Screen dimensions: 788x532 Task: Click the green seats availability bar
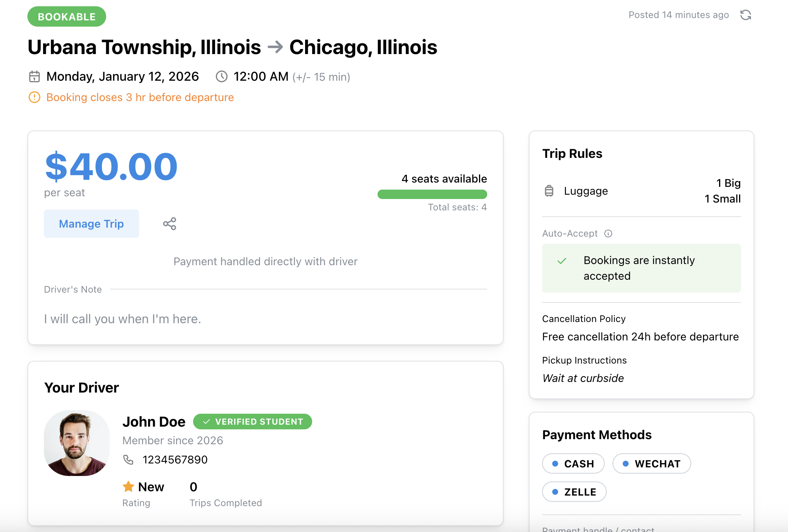[432, 194]
